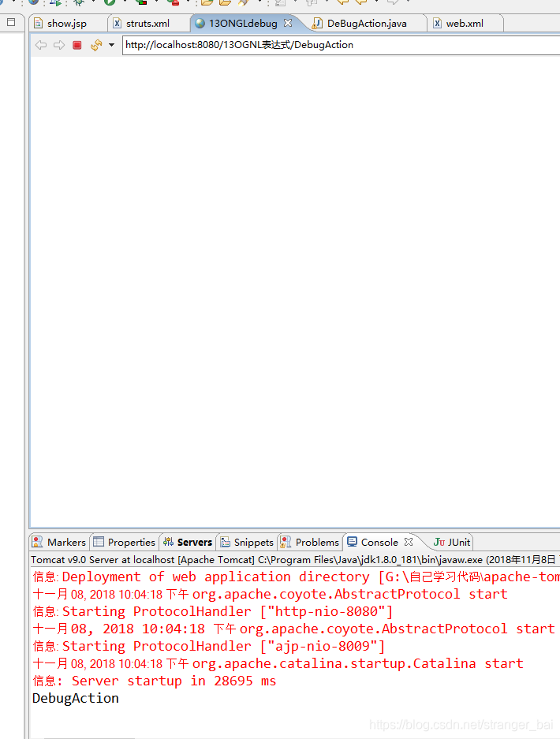
Task: Minimize the left side panel
Action: click(x=11, y=21)
